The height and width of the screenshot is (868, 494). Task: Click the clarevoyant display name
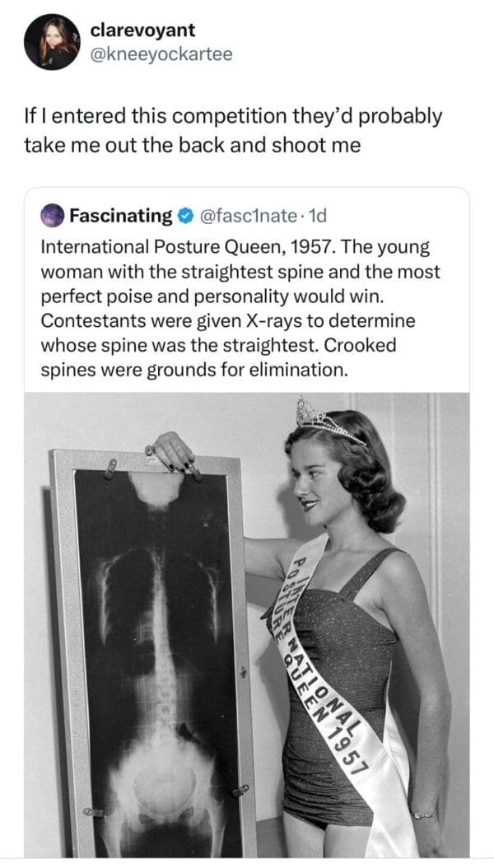pyautogui.click(x=142, y=30)
